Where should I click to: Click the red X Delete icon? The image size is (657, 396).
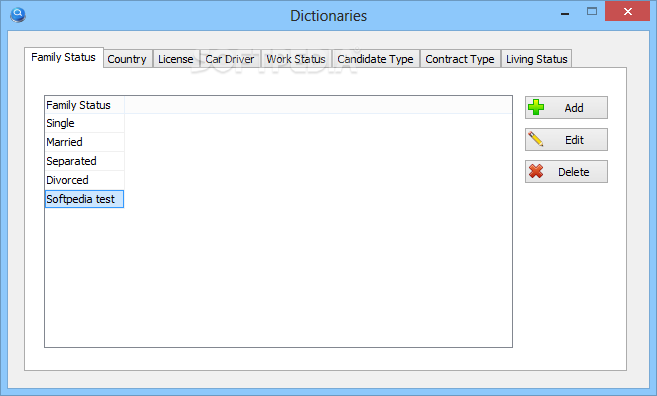[536, 171]
